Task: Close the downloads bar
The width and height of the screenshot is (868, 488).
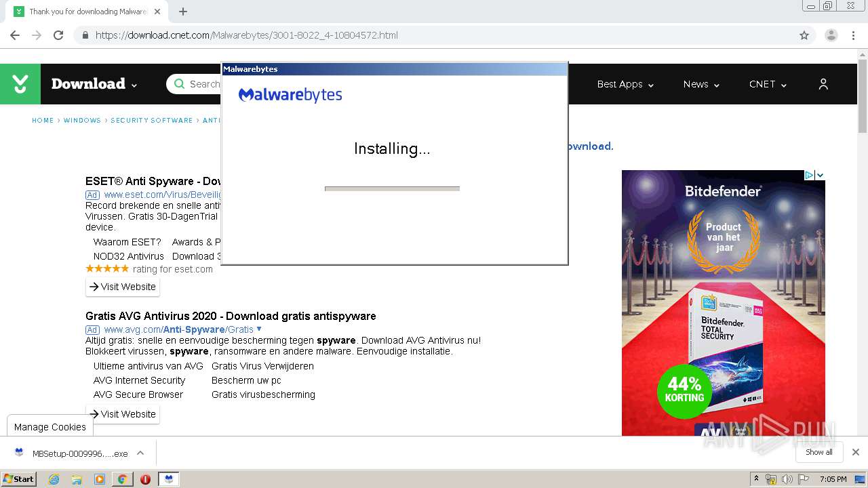Action: 856,452
